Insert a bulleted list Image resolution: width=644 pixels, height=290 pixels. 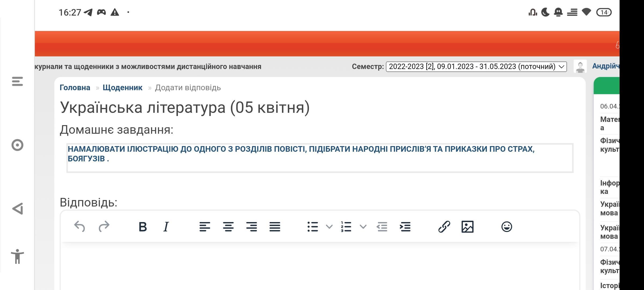[313, 227]
